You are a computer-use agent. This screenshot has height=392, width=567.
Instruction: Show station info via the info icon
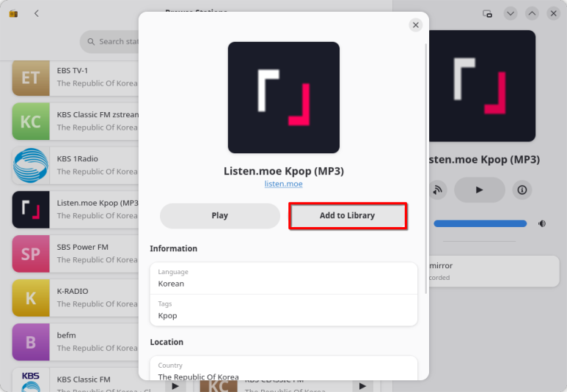point(522,190)
